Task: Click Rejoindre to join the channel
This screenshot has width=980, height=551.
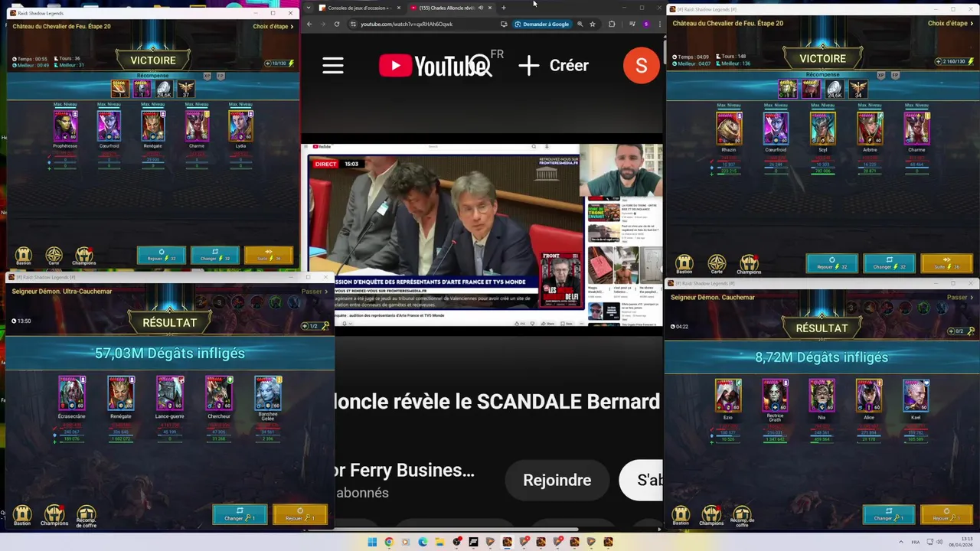Action: click(557, 480)
